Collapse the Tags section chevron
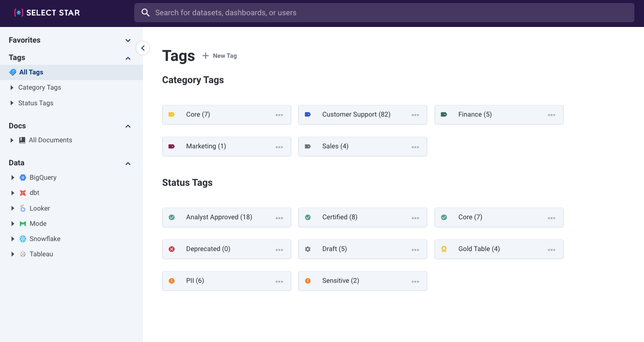This screenshot has width=644, height=342. point(128,58)
